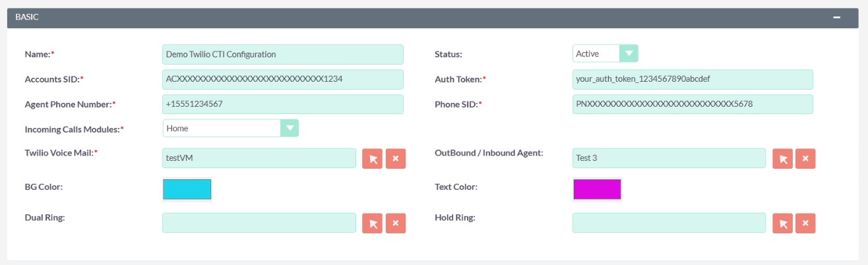868x265 pixels.
Task: Click the Name field with Demo Twilio
Action: 282,54
